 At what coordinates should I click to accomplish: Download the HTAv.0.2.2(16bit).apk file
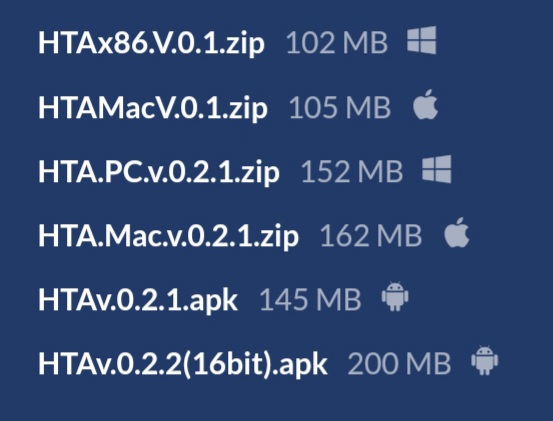[x=183, y=365]
